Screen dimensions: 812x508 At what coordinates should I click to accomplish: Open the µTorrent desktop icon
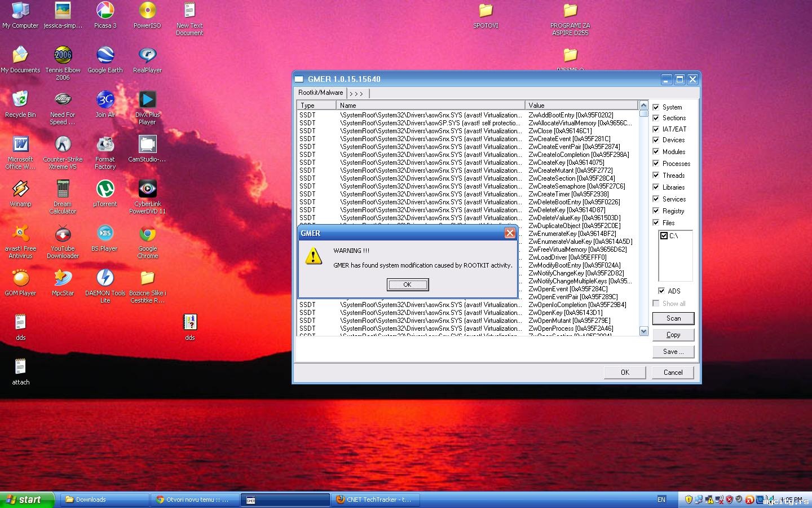tap(105, 190)
